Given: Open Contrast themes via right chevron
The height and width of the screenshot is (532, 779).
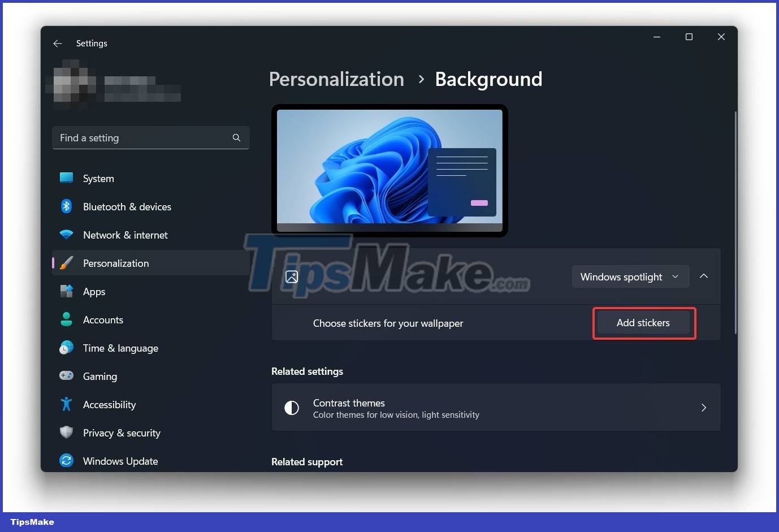Looking at the screenshot, I should [704, 408].
